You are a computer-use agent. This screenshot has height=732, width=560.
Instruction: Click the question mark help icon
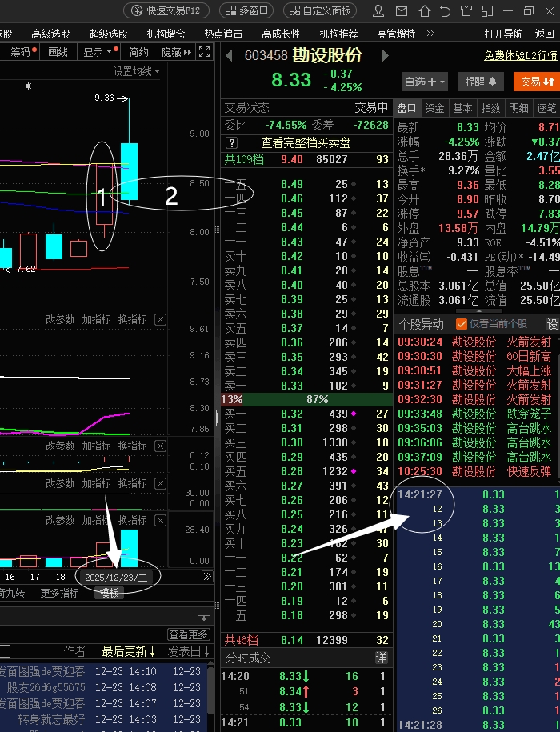231,143
